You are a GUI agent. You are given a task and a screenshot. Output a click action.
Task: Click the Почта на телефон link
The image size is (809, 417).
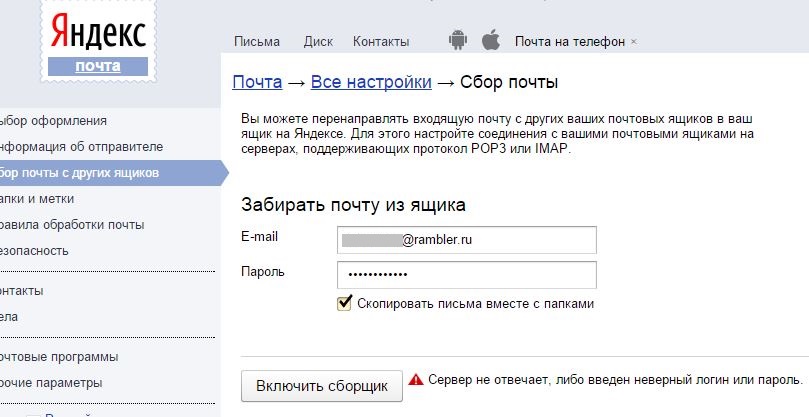pos(569,42)
